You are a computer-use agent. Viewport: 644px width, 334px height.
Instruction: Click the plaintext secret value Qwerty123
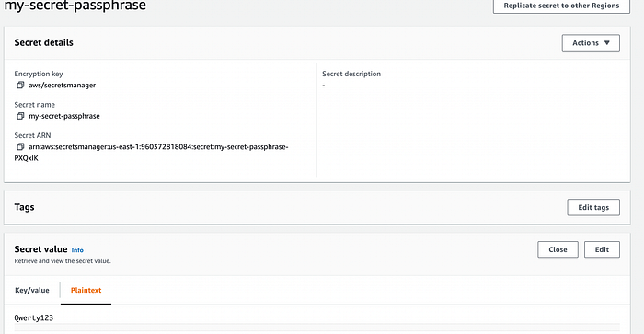point(34,317)
